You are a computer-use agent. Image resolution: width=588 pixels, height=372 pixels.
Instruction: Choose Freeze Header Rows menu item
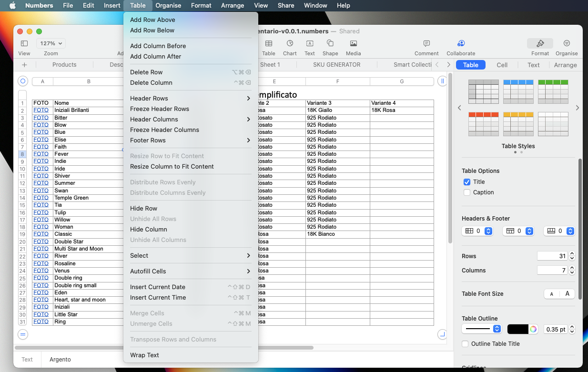pyautogui.click(x=191, y=109)
